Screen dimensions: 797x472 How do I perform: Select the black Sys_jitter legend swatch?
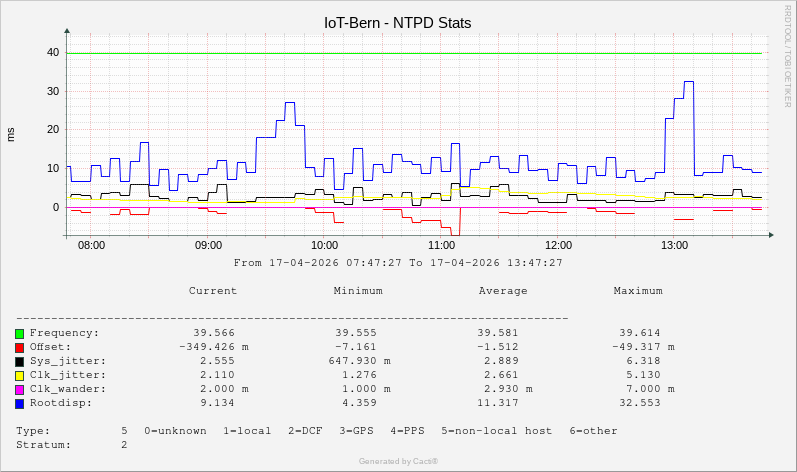point(19,361)
